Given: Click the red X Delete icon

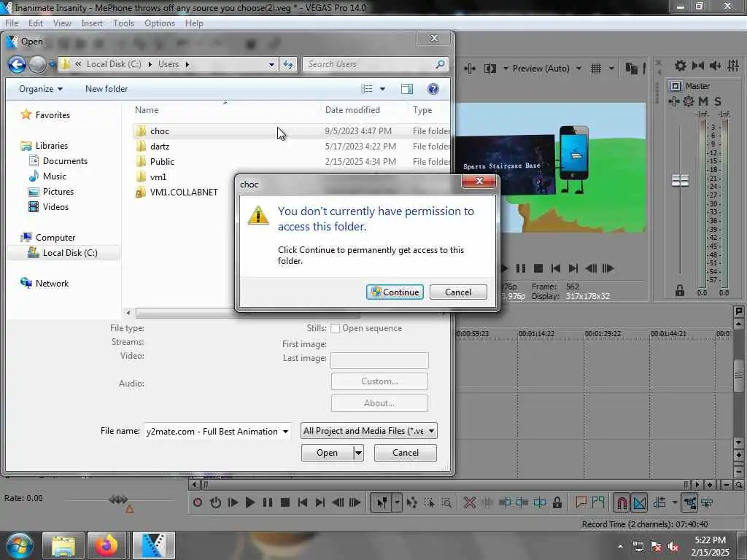Looking at the screenshot, I should point(470,502).
